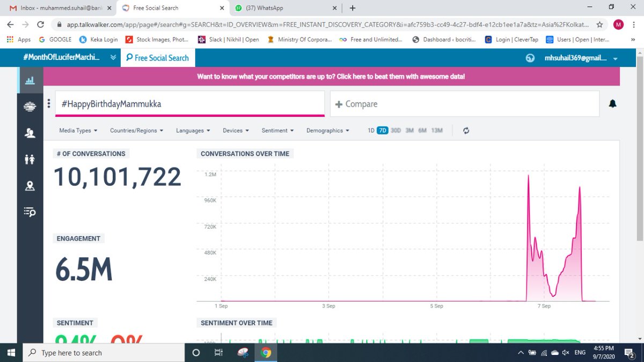The width and height of the screenshot is (644, 362).
Task: Open Chrome three-dot menu
Action: [x=634, y=25]
